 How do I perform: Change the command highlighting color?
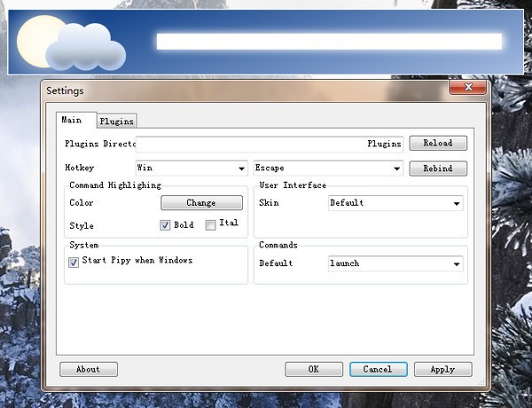pos(201,203)
